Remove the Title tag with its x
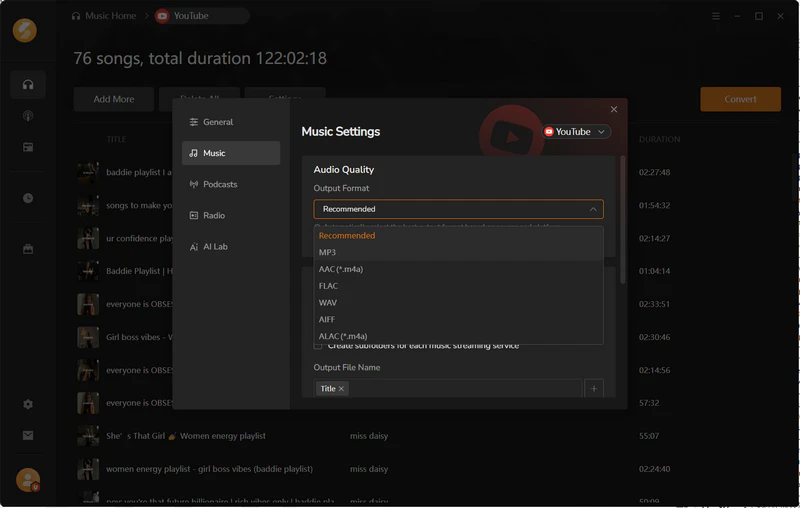The width and height of the screenshot is (800, 508). click(341, 389)
